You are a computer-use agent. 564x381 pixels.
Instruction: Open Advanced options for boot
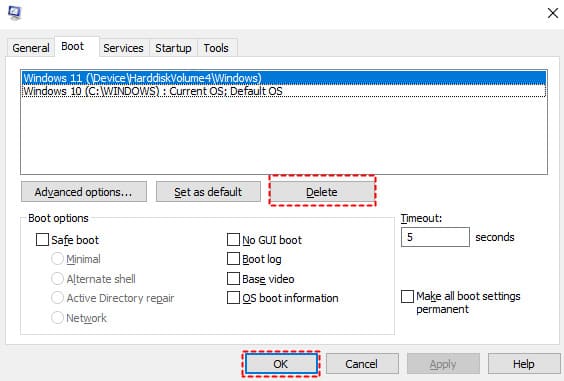pos(84,192)
